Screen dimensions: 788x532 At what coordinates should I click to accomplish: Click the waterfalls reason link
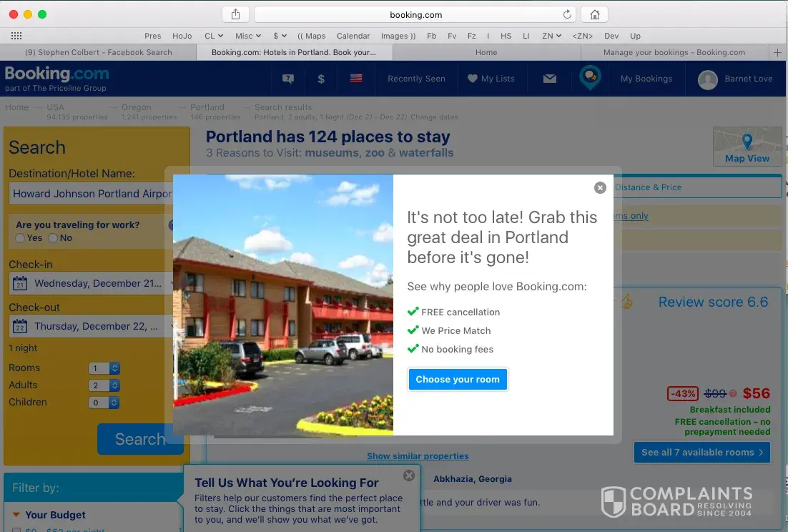pyautogui.click(x=426, y=153)
